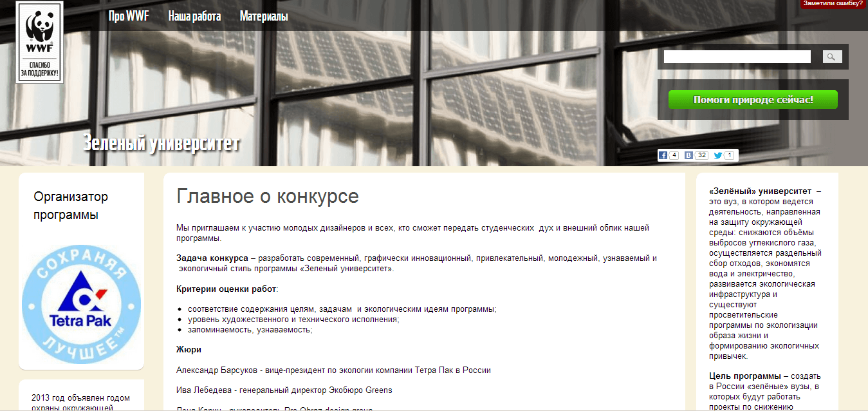The image size is (868, 411).
Task: Click the Организатор программы sidebar heading
Action: (x=71, y=205)
